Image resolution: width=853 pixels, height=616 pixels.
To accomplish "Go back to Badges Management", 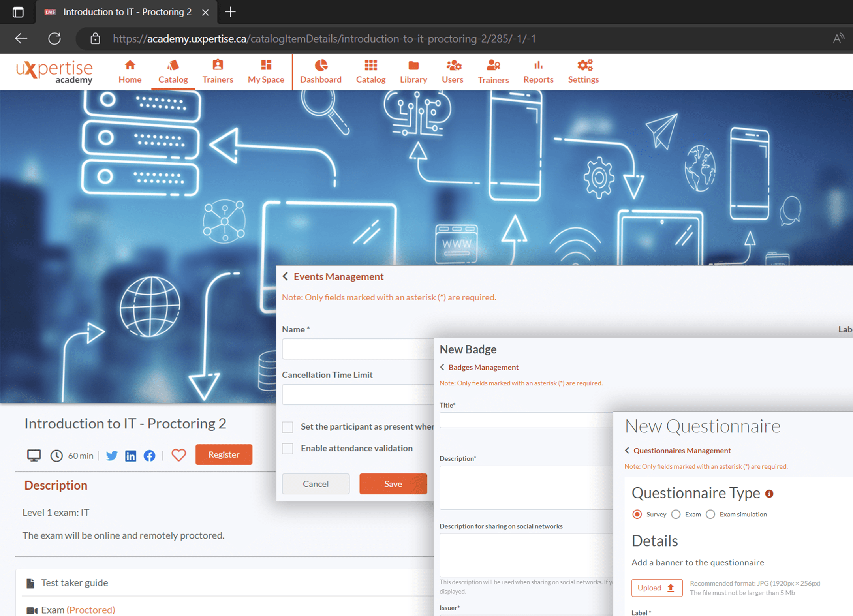I will (479, 367).
